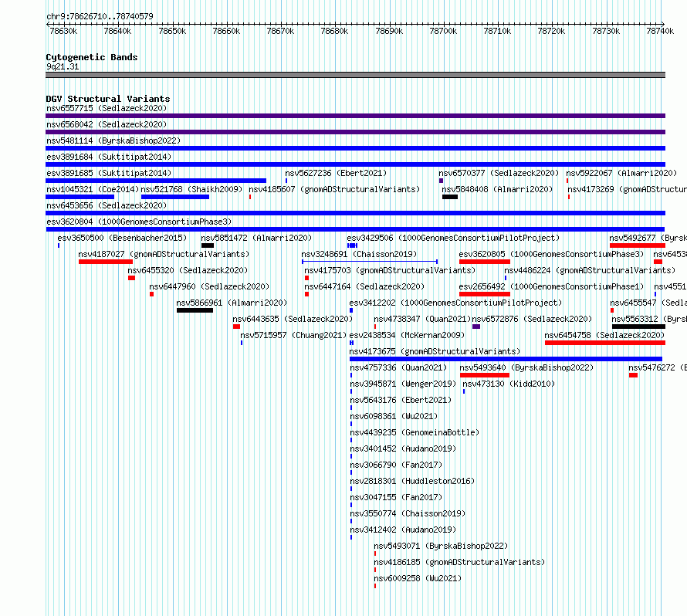Click esv3650500 (Besenbacher2015) label
The width and height of the screenshot is (687, 616).
[x=122, y=238]
